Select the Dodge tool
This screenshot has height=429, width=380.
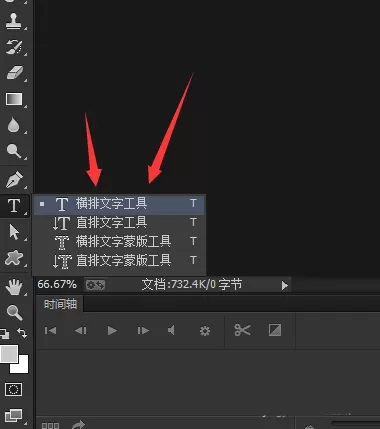click(14, 151)
